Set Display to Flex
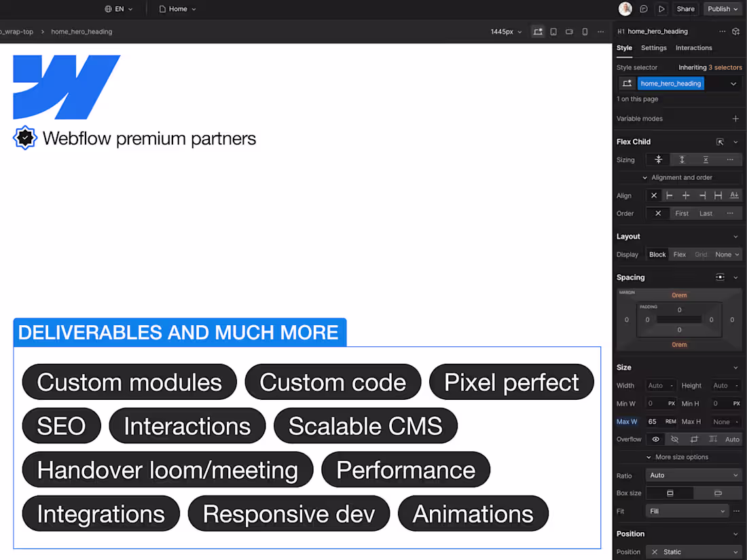The image size is (747, 560). pos(678,254)
